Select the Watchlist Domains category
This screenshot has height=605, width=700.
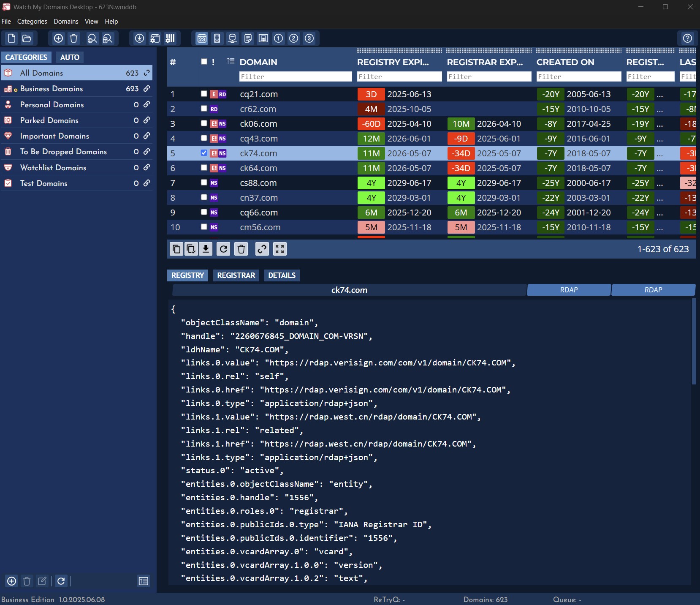click(76, 168)
